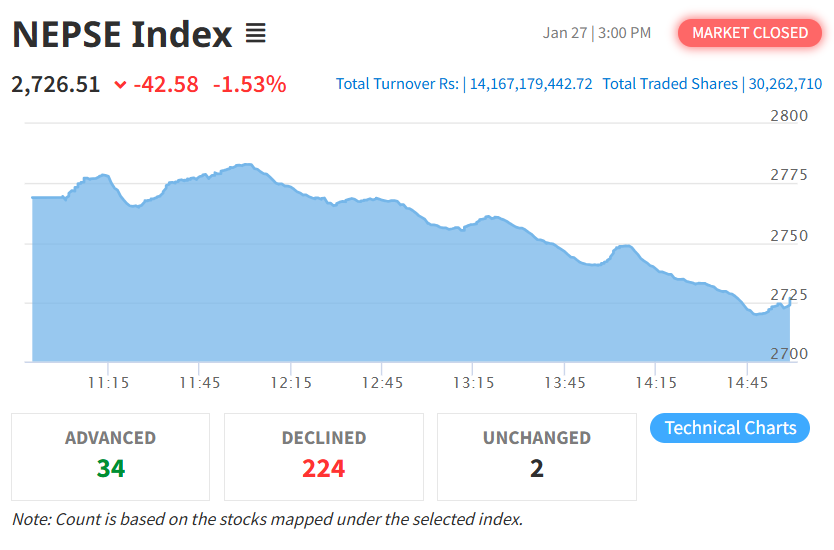The image size is (834, 550).
Task: Click the Jan 27 3:00 PM timestamp
Action: [597, 33]
